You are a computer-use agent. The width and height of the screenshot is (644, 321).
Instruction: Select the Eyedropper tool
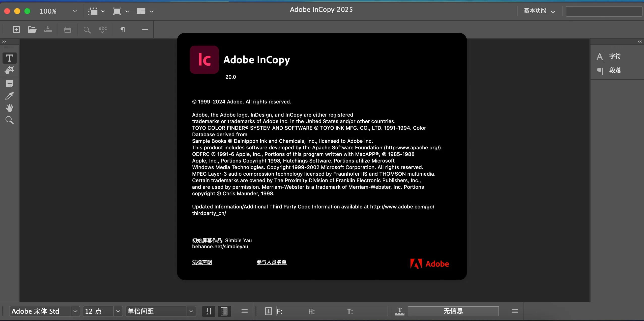[10, 96]
